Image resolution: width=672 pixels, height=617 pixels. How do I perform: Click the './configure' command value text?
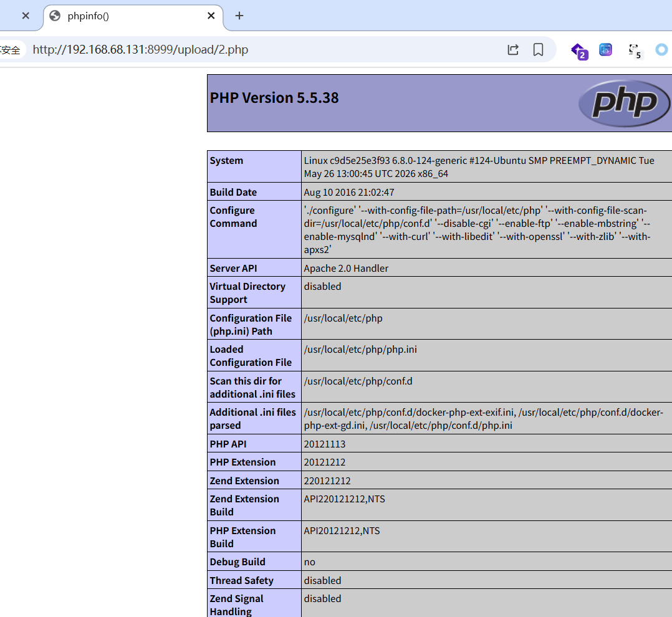point(477,229)
